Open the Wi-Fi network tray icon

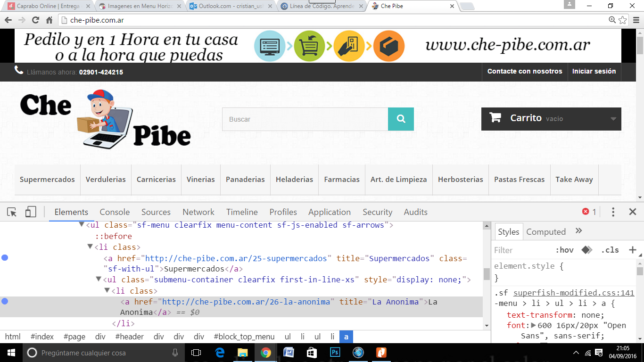588,353
